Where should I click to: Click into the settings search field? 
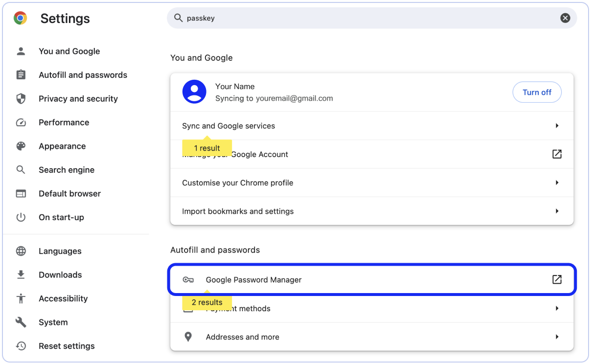pyautogui.click(x=372, y=18)
